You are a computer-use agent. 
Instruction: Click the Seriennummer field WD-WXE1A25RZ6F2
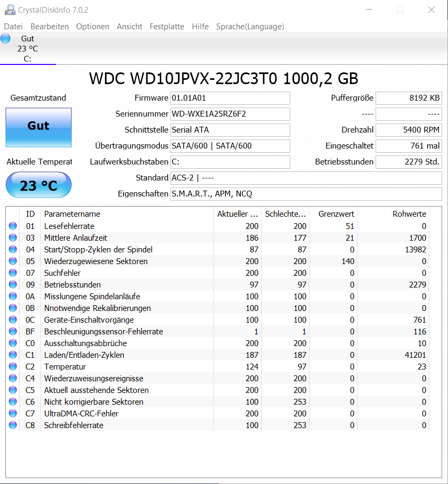(x=230, y=114)
